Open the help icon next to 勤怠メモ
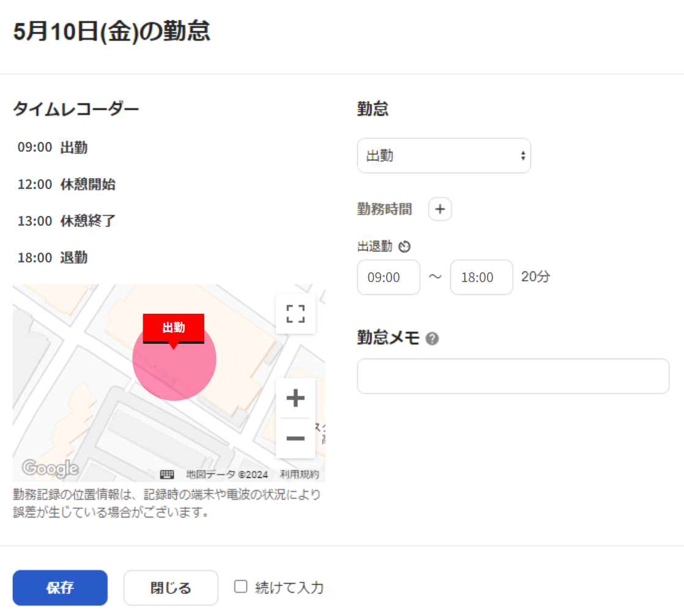Viewport: 684px width, 616px height. pos(432,338)
